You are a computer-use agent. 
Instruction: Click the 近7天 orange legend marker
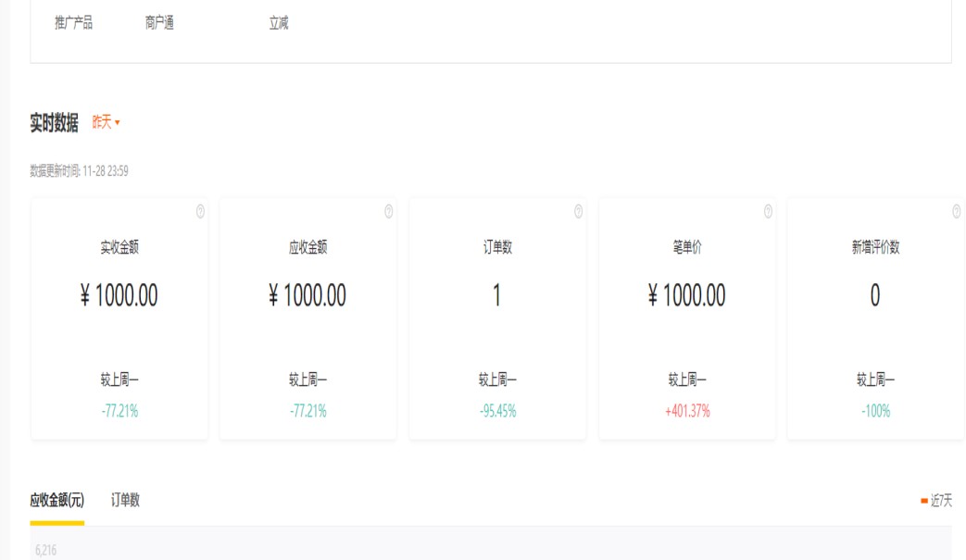(x=924, y=501)
